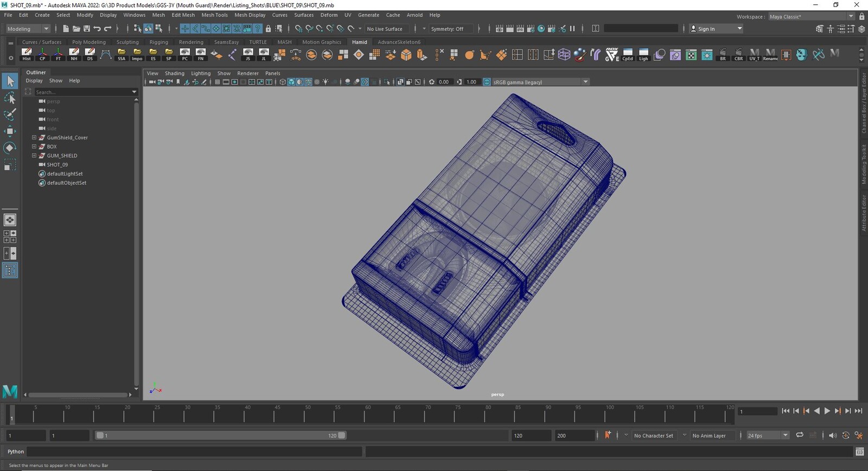Click the CpEd shelf button
The height and width of the screenshot is (471, 868).
point(628,54)
